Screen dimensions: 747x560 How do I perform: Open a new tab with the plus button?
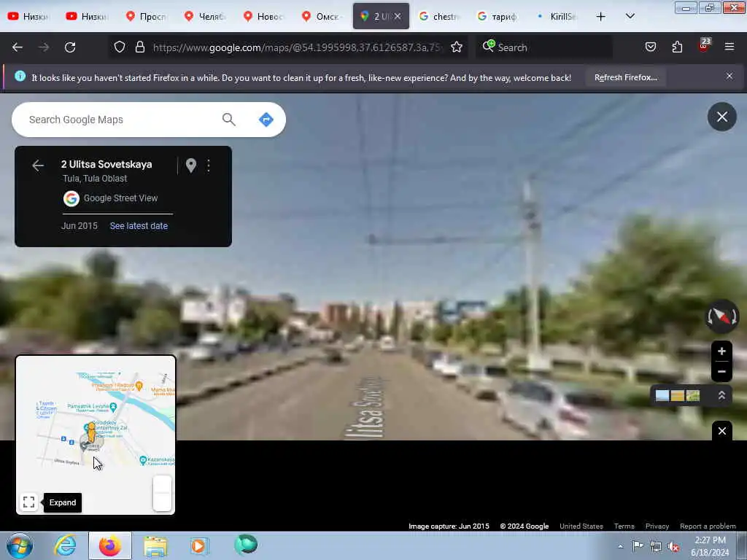tap(601, 16)
